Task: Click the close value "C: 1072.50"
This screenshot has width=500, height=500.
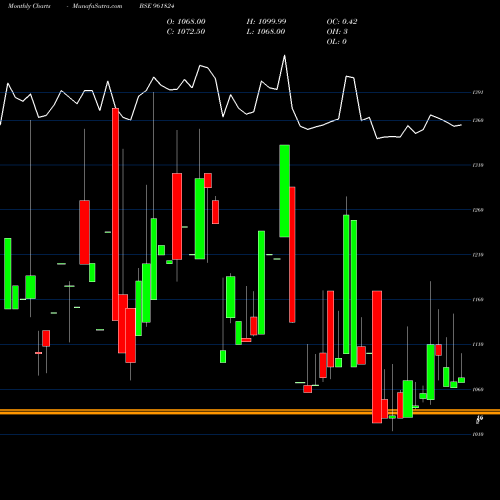Action: click(186, 32)
